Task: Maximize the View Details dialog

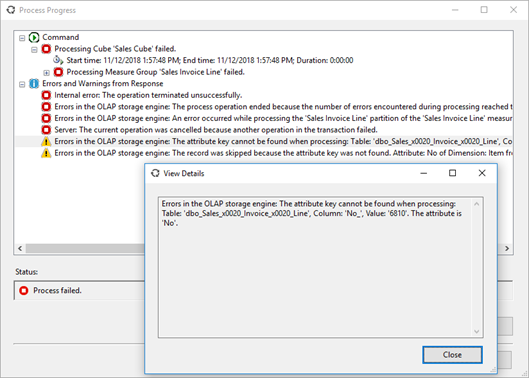Action: pyautogui.click(x=452, y=173)
